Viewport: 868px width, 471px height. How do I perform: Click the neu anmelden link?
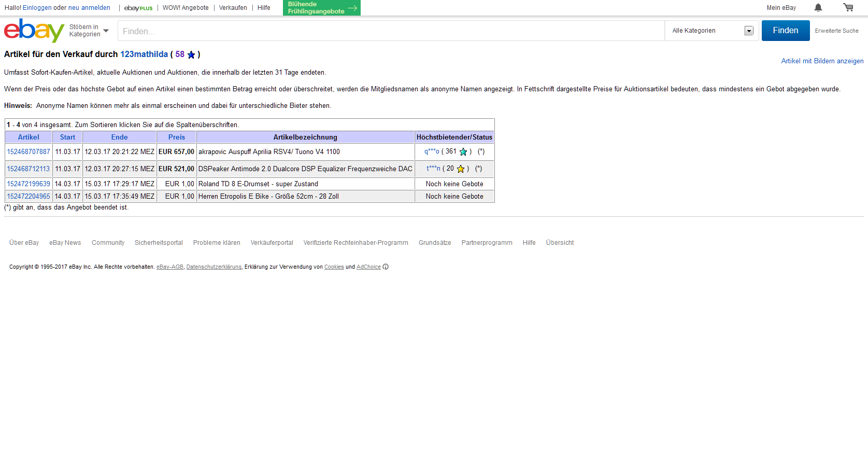pyautogui.click(x=89, y=8)
